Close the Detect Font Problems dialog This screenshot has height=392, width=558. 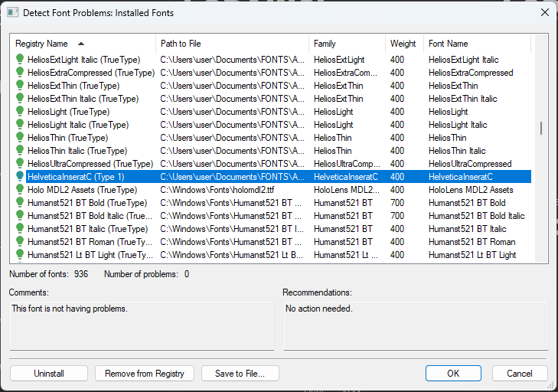[x=544, y=12]
